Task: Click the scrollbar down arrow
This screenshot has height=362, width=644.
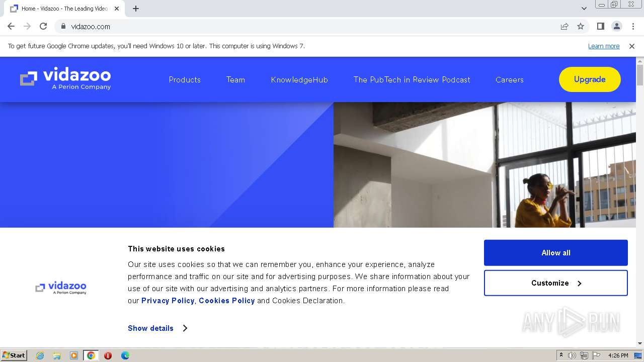Action: [640, 343]
